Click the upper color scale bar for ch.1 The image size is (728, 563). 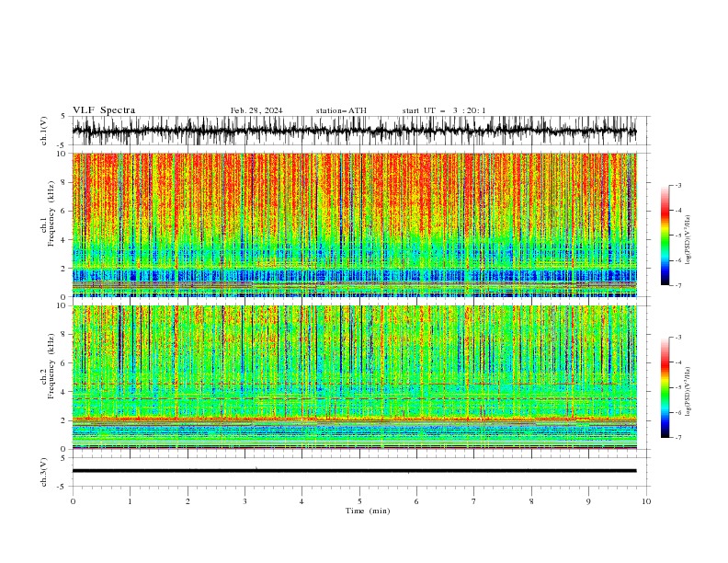[x=665, y=236]
